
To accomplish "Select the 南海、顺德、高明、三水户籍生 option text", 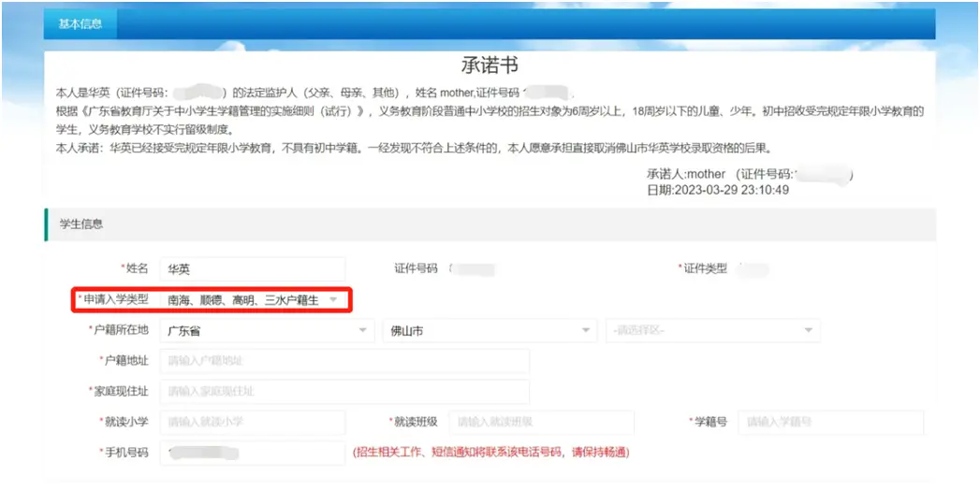I will pos(242,299).
